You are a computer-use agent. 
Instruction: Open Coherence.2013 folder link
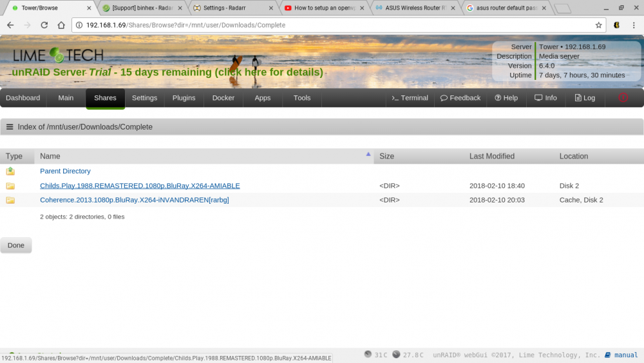click(135, 201)
